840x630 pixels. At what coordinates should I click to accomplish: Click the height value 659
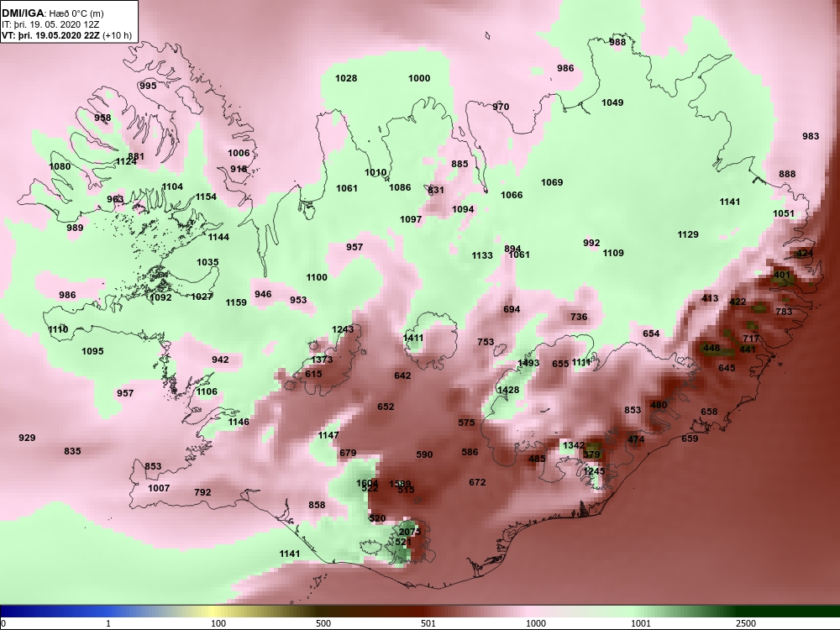click(690, 438)
